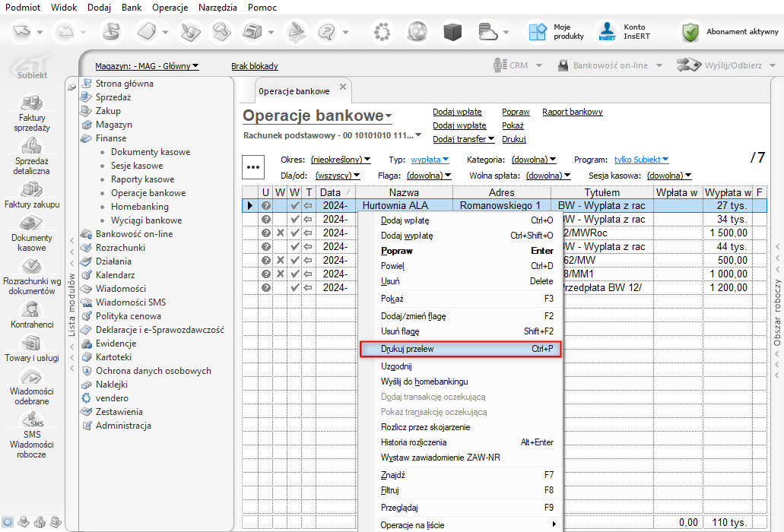The image size is (784, 532).
Task: Select Homebanking in module tree
Action: pyautogui.click(x=139, y=207)
